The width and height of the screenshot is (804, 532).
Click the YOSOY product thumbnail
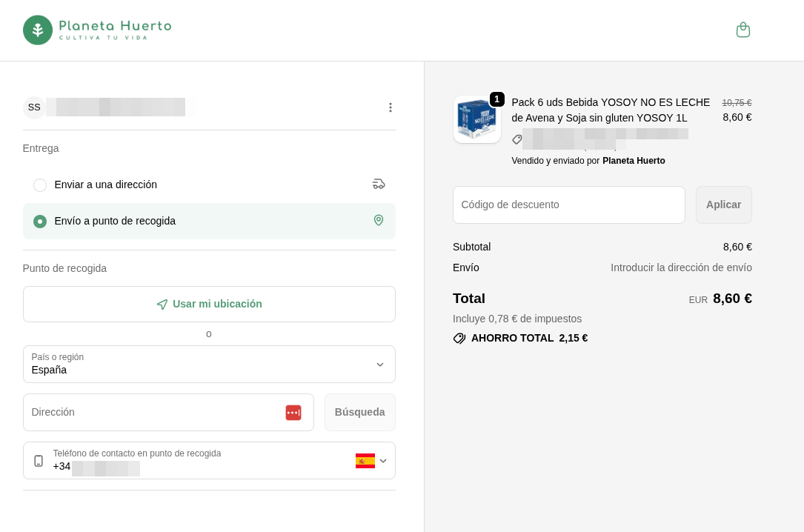pyautogui.click(x=477, y=119)
